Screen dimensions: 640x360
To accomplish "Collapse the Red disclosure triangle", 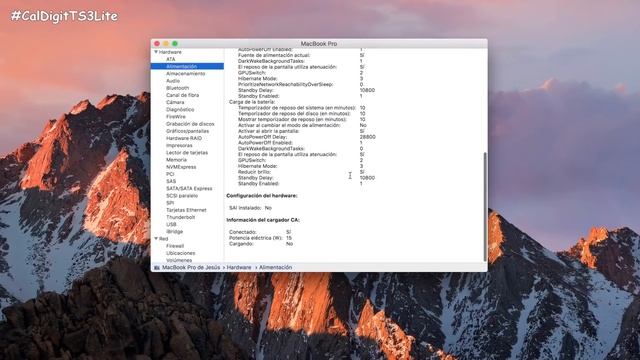I will click(x=156, y=239).
